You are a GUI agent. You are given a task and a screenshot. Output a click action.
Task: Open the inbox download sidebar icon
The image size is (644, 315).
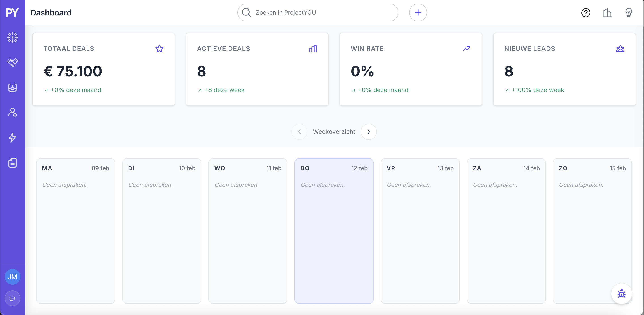pos(12,88)
